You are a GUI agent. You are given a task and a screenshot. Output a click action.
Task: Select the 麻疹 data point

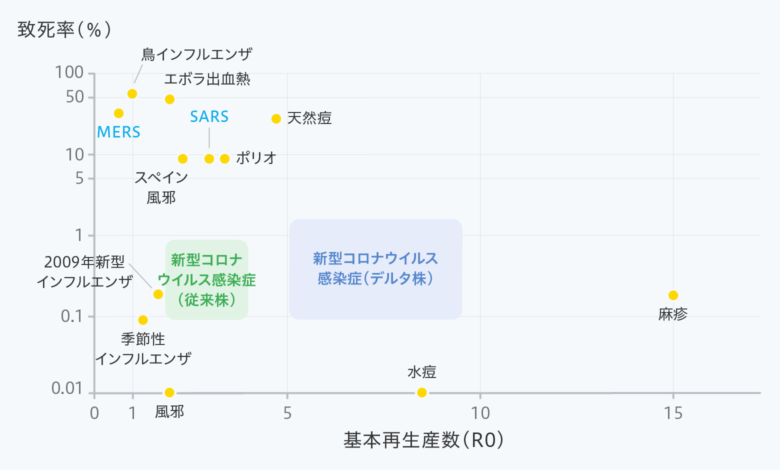pyautogui.click(x=673, y=295)
